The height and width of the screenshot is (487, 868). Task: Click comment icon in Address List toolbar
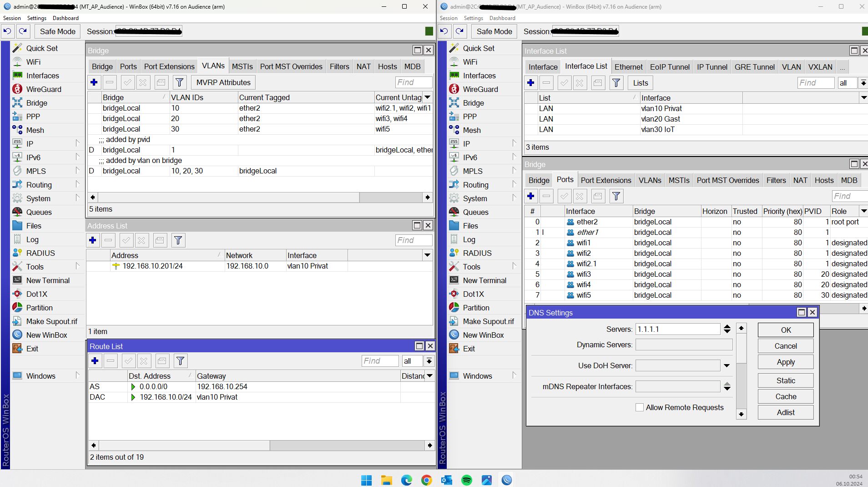[159, 240]
